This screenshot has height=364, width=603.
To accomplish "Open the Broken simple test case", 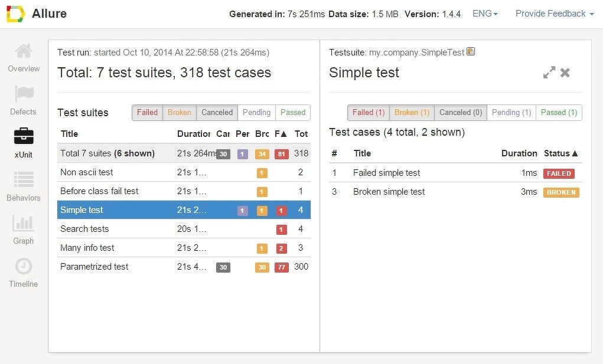I will pos(389,192).
